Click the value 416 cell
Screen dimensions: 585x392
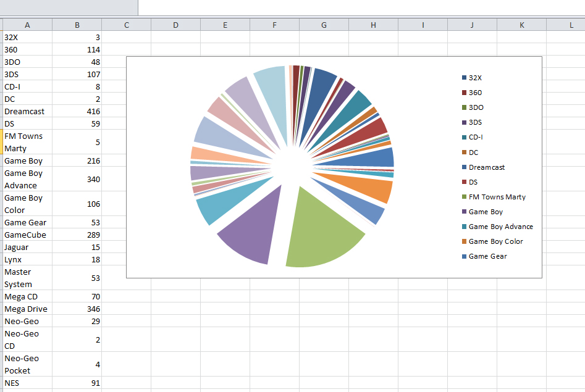77,111
